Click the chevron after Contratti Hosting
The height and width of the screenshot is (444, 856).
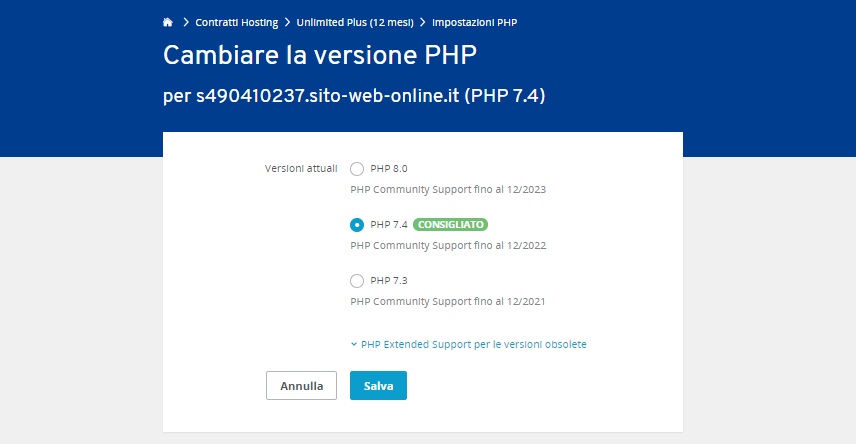point(287,21)
